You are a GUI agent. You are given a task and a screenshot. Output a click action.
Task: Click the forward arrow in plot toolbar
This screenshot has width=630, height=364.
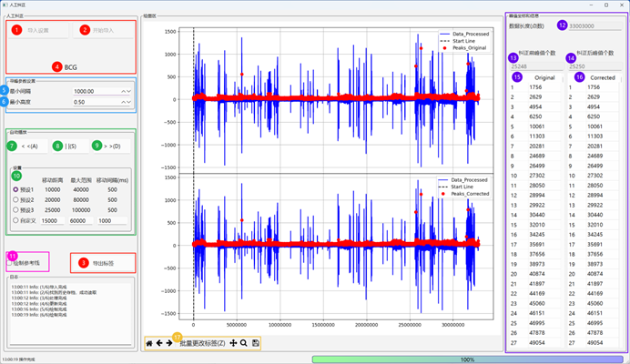tap(169, 343)
